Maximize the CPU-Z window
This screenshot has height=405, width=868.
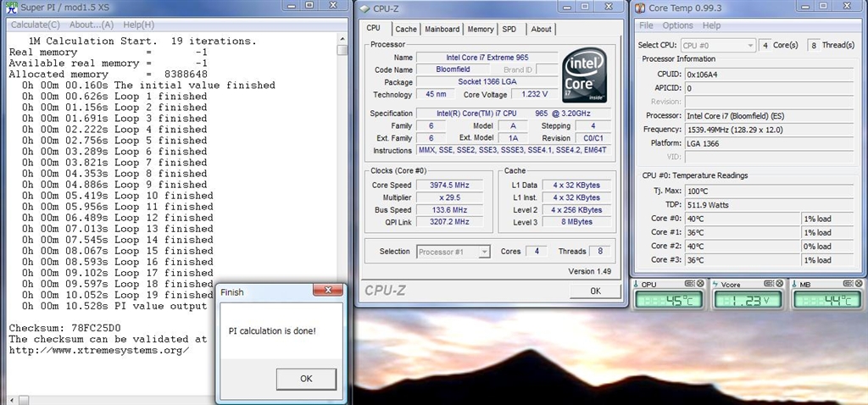pos(585,6)
